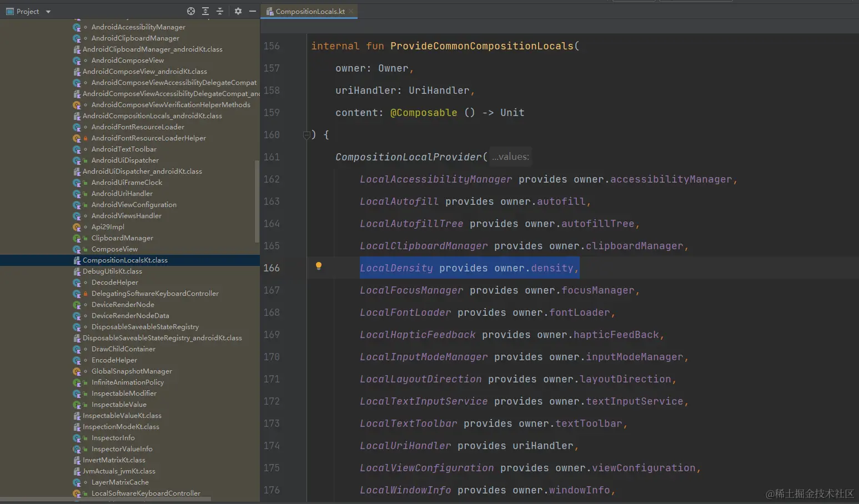Click the @Composable annotation

coord(424,113)
